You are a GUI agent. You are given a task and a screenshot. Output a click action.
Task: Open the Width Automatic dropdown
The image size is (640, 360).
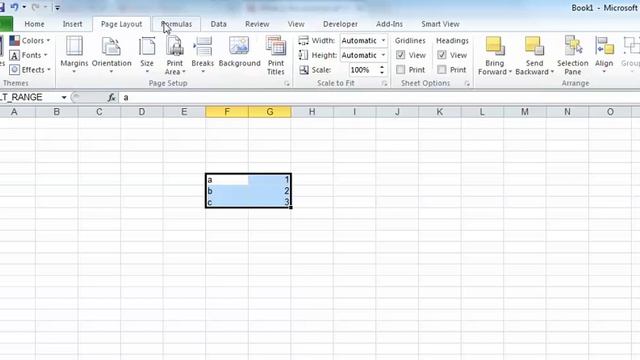[383, 40]
